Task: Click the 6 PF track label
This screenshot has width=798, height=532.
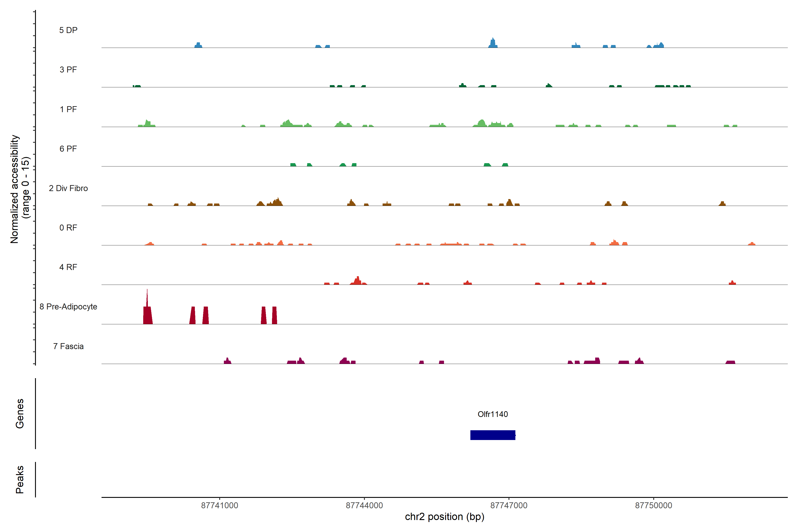Action: [x=68, y=149]
